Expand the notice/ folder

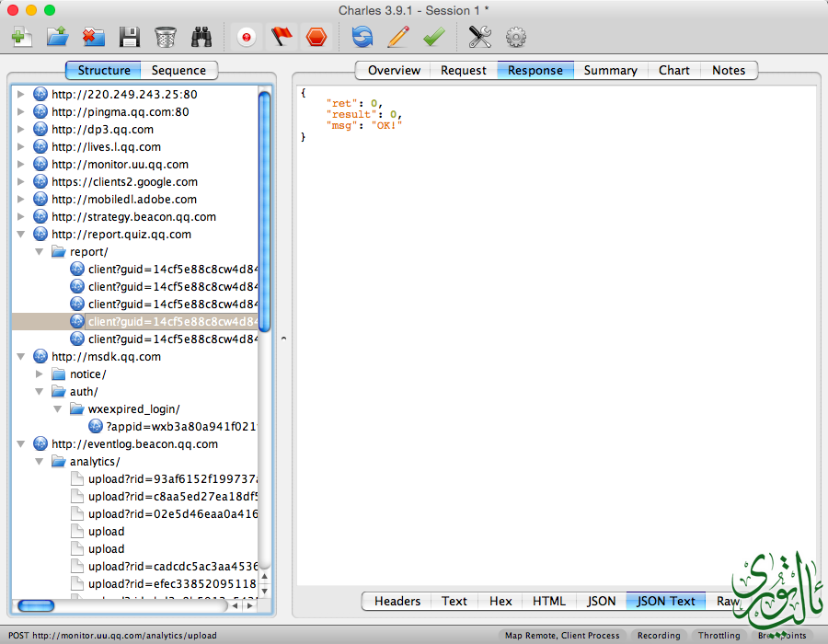point(39,374)
